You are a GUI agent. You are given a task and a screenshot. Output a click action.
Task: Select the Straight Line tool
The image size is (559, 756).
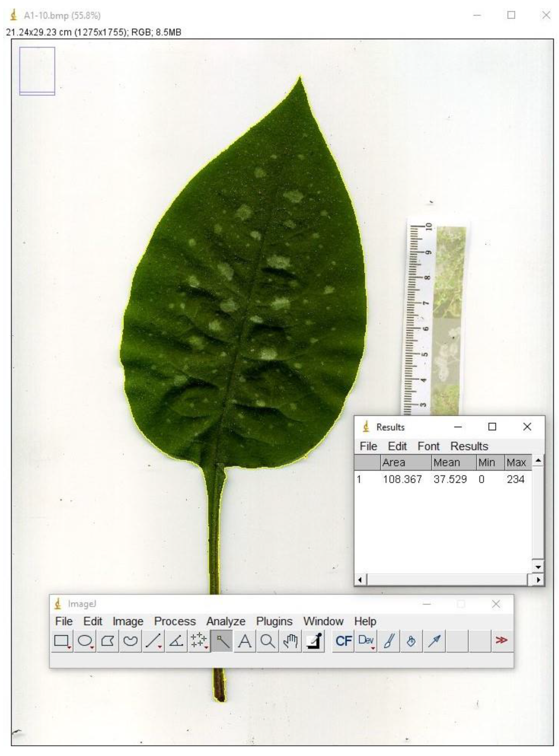coord(153,641)
